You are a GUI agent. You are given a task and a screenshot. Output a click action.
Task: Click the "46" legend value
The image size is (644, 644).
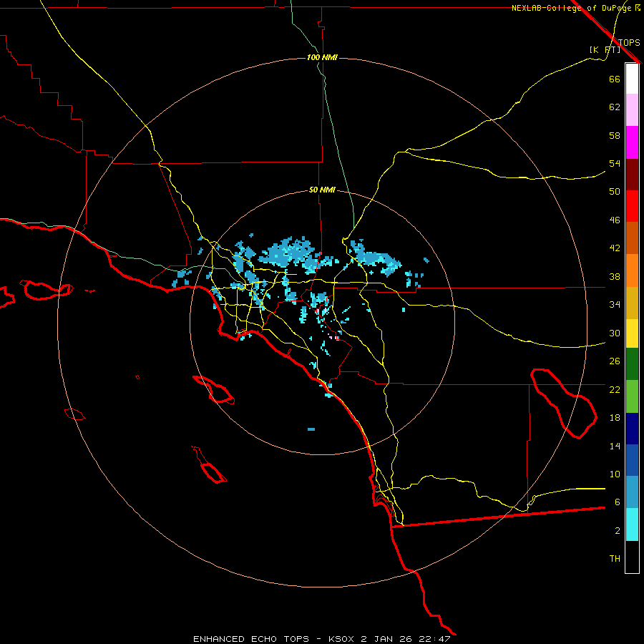(615, 220)
